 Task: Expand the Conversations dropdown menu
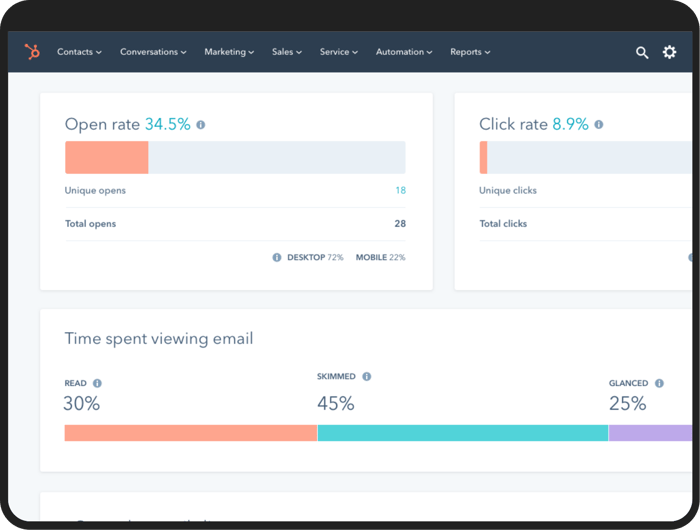pyautogui.click(x=154, y=52)
